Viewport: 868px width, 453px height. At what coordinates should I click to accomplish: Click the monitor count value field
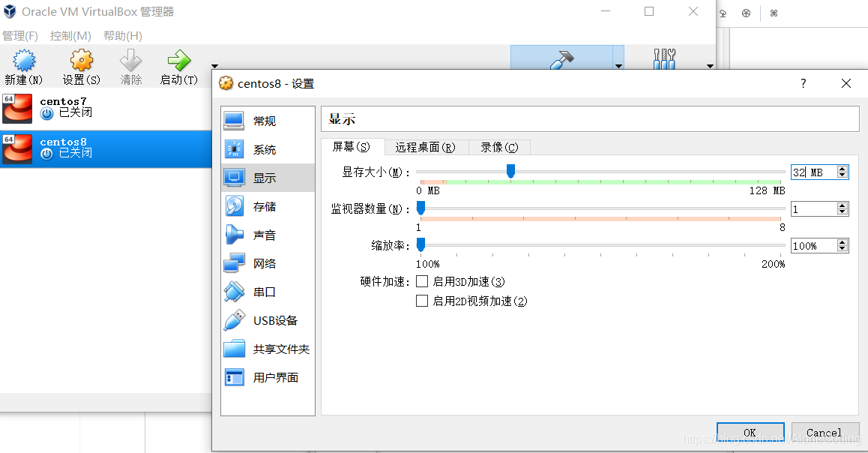pyautogui.click(x=814, y=208)
